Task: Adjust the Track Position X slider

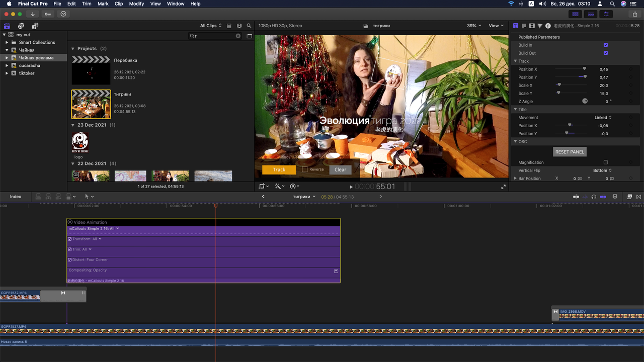Action: (x=584, y=69)
